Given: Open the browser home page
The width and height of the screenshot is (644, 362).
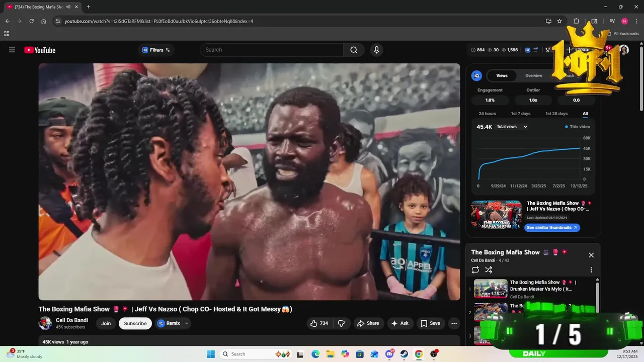Looking at the screenshot, I should pyautogui.click(x=44, y=21).
